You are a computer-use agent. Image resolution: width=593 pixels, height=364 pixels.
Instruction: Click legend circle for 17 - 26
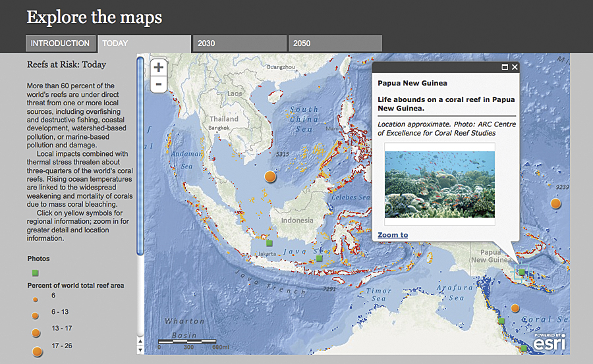(37, 351)
